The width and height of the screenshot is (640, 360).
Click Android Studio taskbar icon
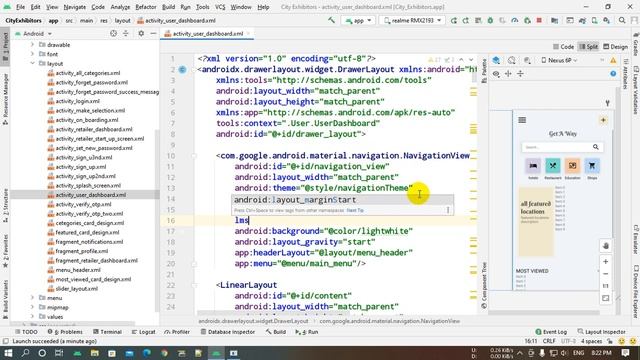[216, 353]
